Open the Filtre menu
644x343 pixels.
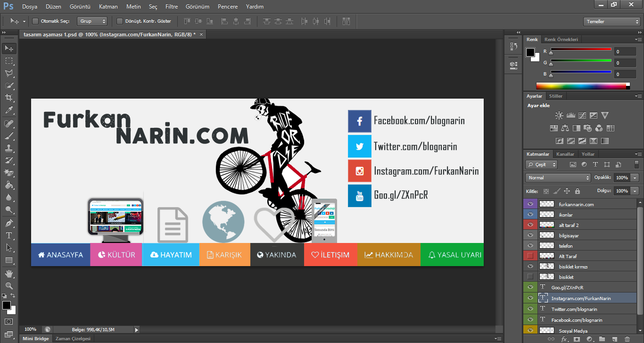[172, 7]
